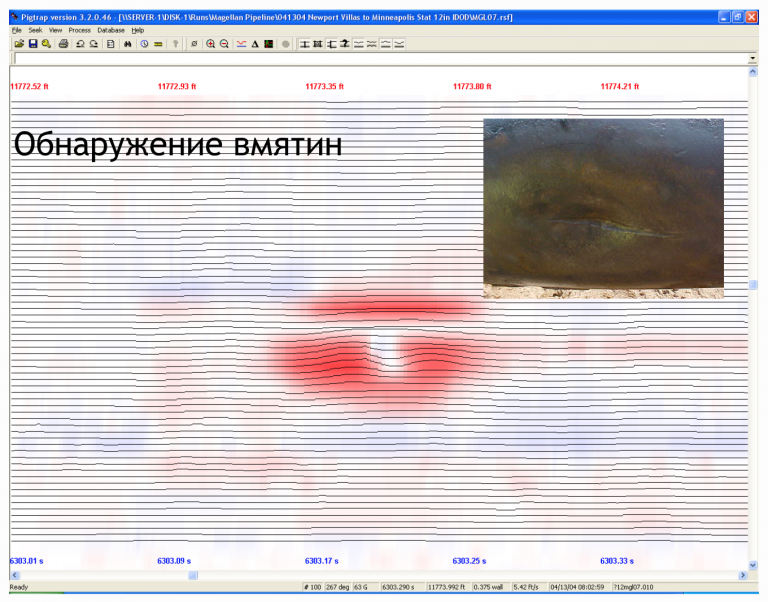Click the vertical scrollbar up arrow

(753, 72)
